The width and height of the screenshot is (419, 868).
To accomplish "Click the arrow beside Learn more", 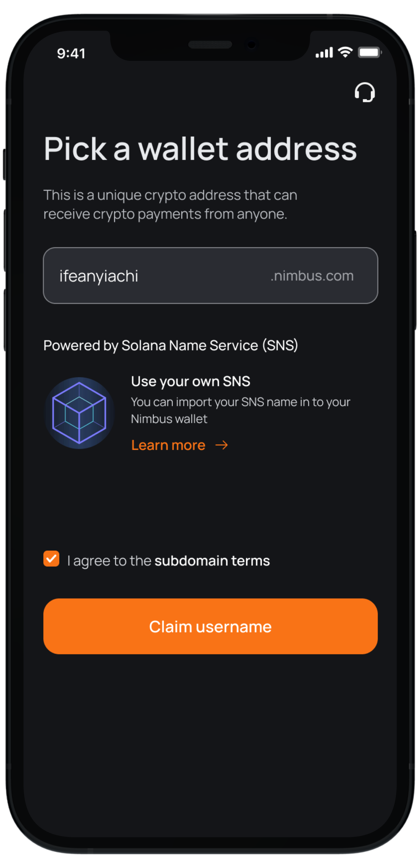I will click(x=222, y=445).
